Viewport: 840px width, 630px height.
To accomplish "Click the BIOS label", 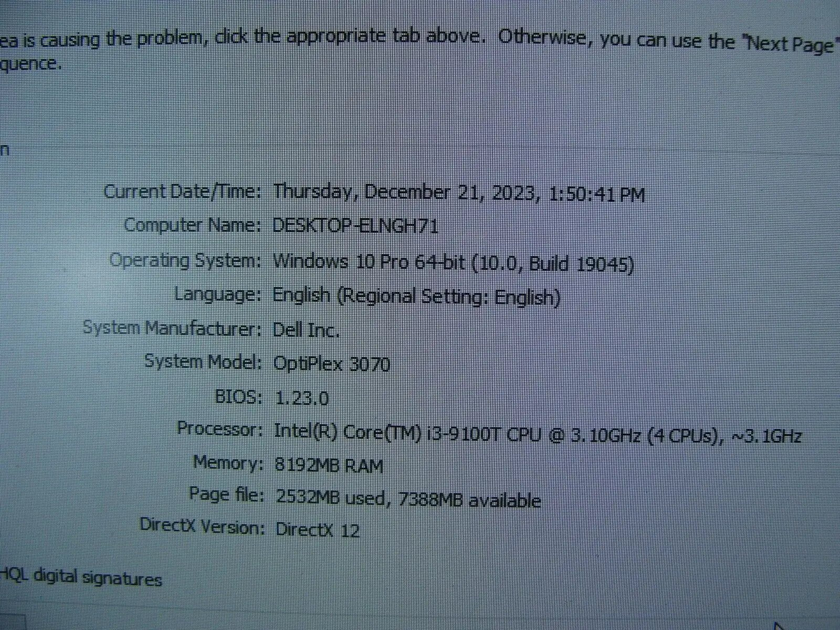I will (238, 397).
